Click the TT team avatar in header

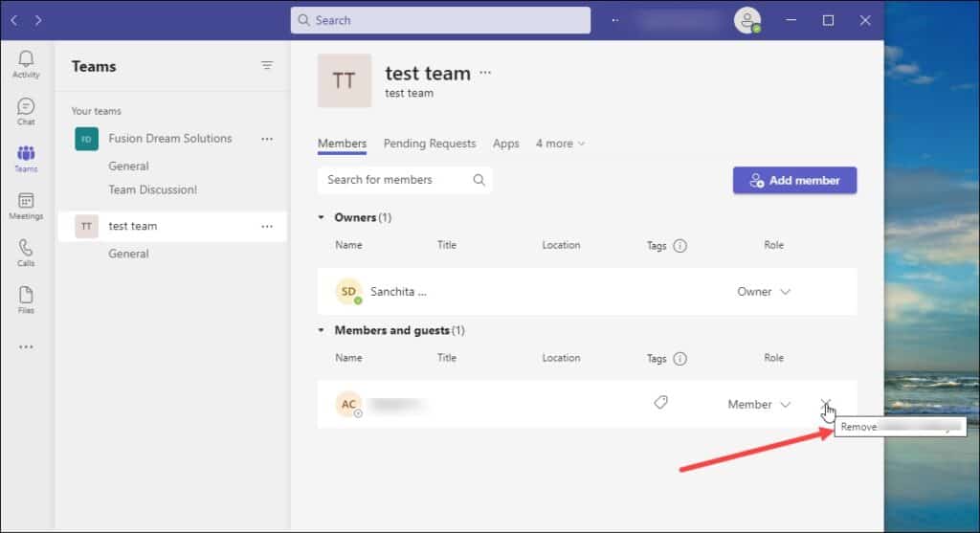(345, 80)
